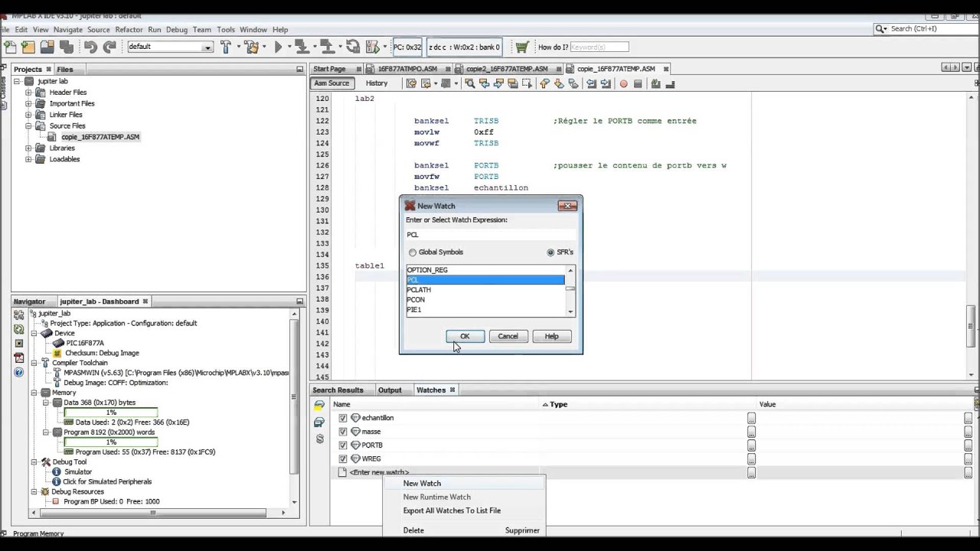
Task: Select the Global Symbols radio button
Action: (413, 252)
